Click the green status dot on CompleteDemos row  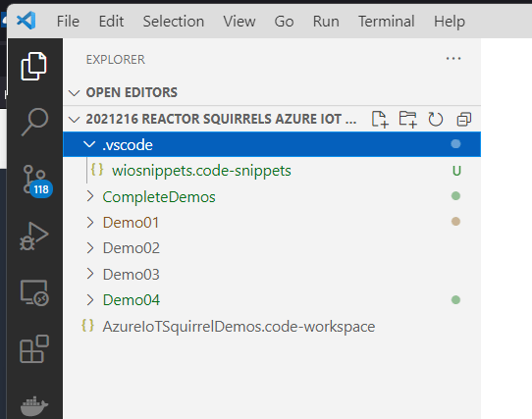[455, 195]
